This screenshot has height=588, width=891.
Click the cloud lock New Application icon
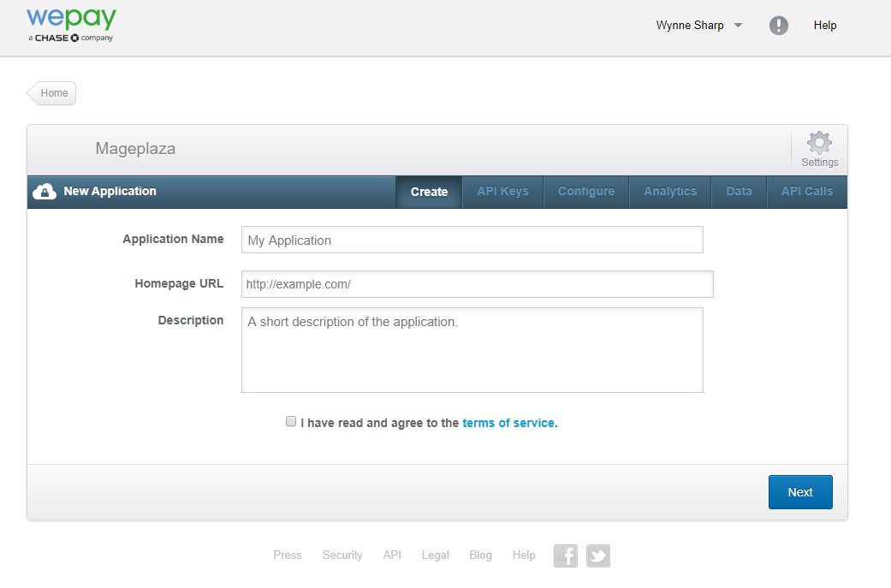(45, 192)
